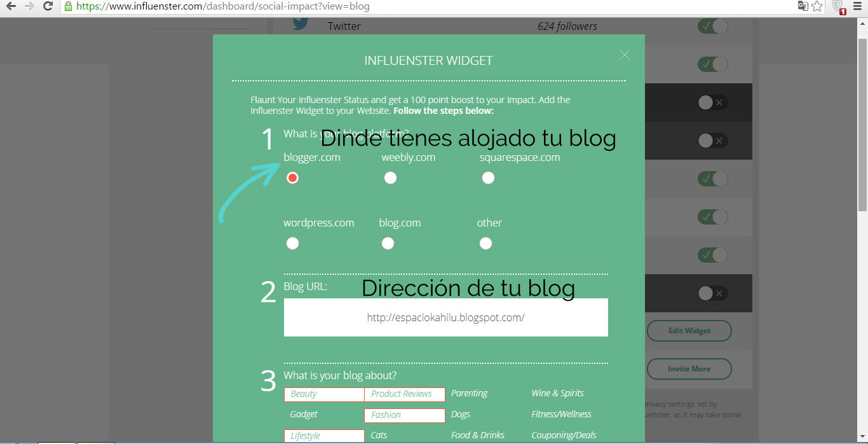Pick the Gadget topic
Image resolution: width=868 pixels, height=444 pixels.
pos(304,414)
